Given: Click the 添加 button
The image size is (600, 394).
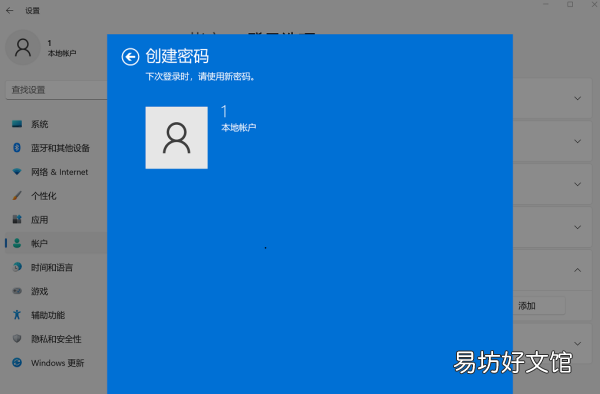Looking at the screenshot, I should [x=539, y=306].
